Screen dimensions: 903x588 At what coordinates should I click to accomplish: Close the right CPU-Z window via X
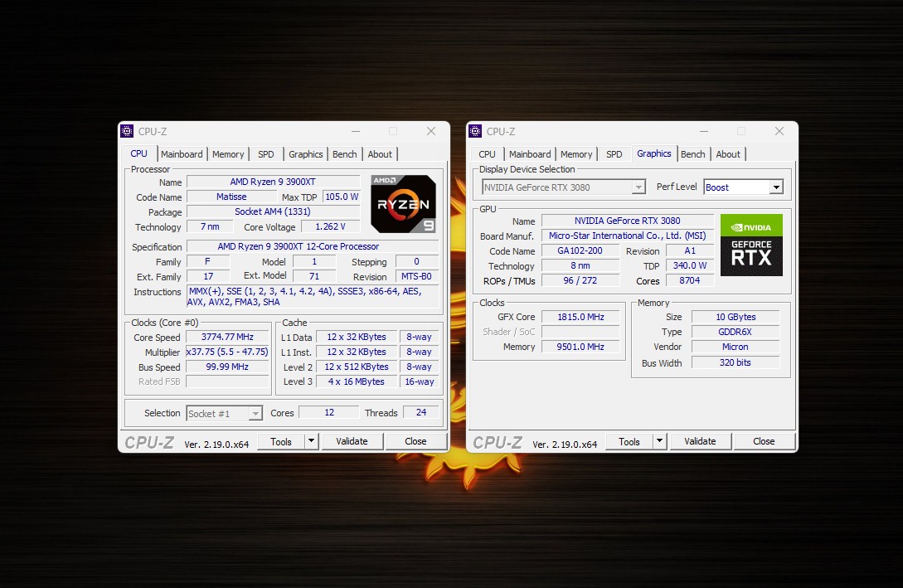click(779, 131)
